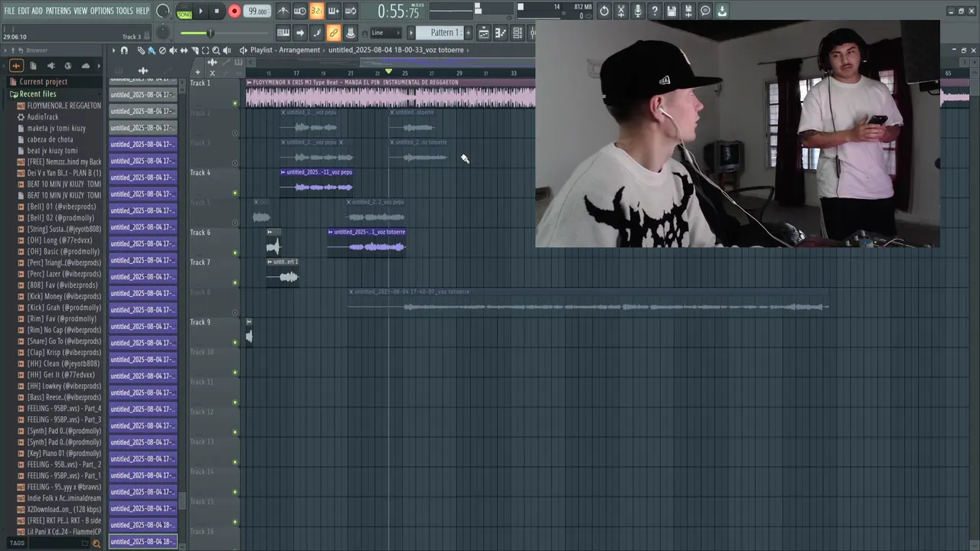Click the arrow before Pattern 1 selector
This screenshot has height=551, width=980.
click(x=411, y=33)
